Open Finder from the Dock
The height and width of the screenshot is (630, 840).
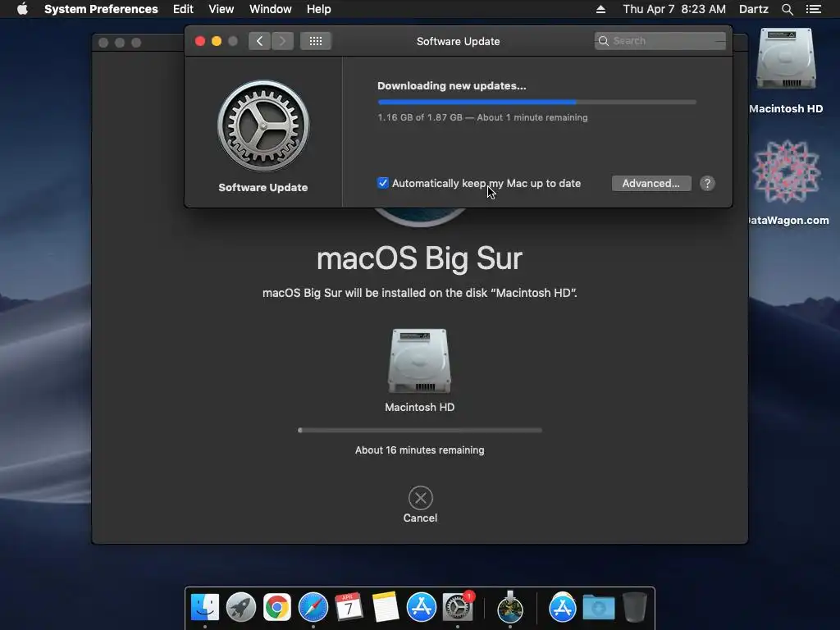(205, 608)
